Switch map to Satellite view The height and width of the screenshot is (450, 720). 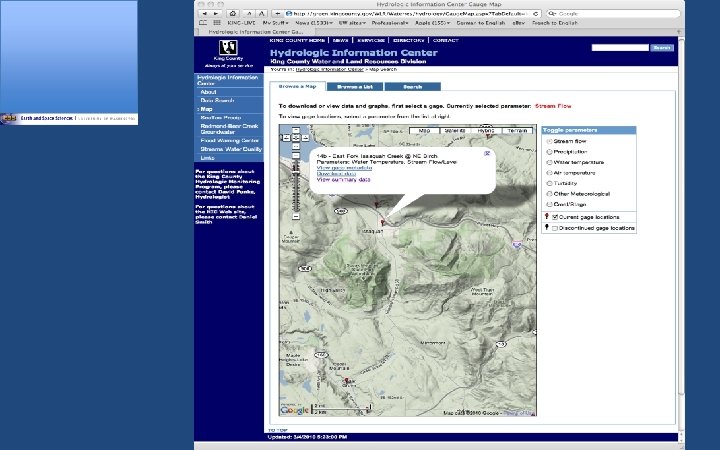pyautogui.click(x=455, y=131)
